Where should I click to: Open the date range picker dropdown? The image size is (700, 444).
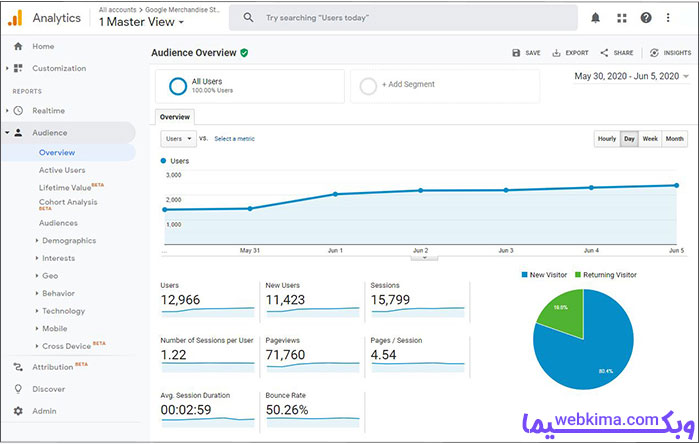tap(631, 76)
